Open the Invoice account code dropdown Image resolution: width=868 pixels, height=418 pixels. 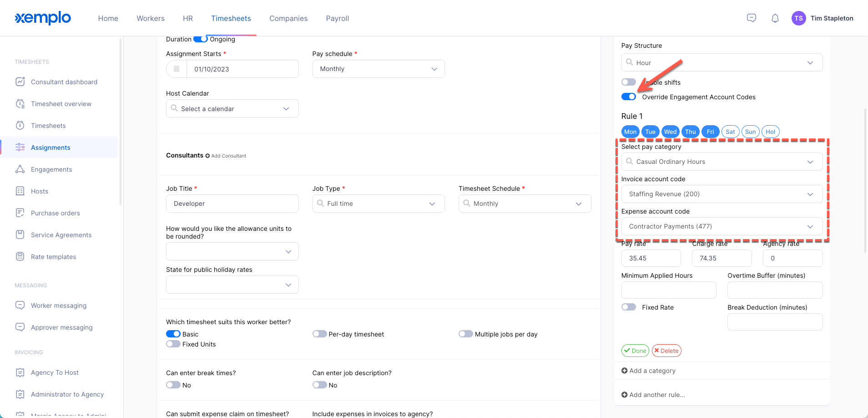coord(722,194)
